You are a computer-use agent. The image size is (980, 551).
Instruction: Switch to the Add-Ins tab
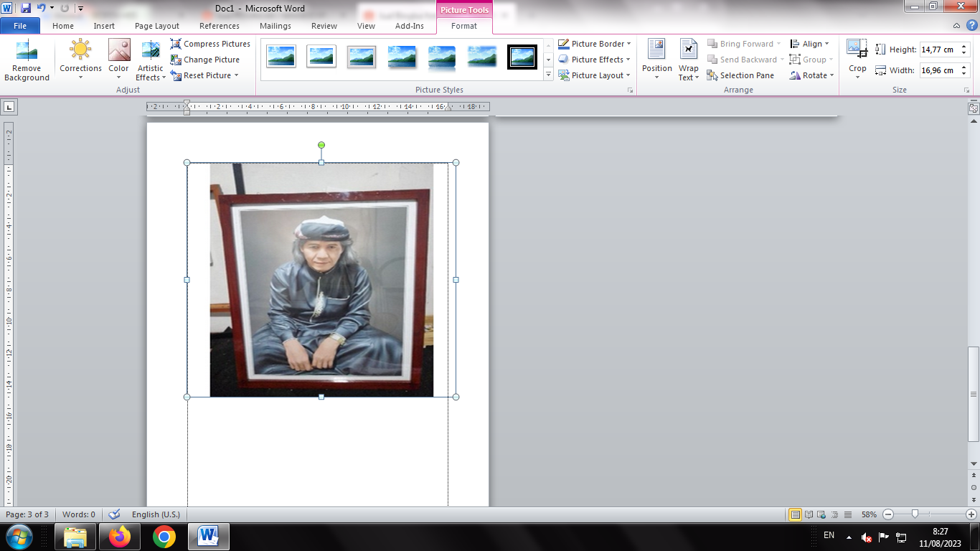(x=410, y=26)
